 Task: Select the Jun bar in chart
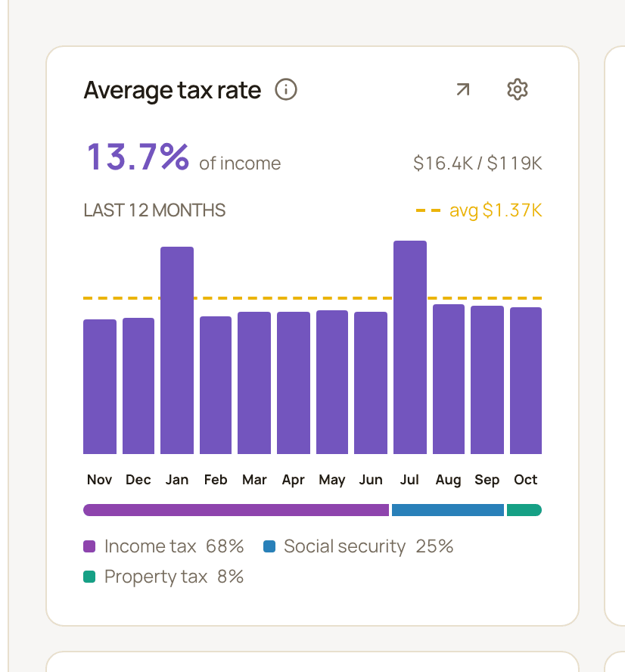coord(371,383)
